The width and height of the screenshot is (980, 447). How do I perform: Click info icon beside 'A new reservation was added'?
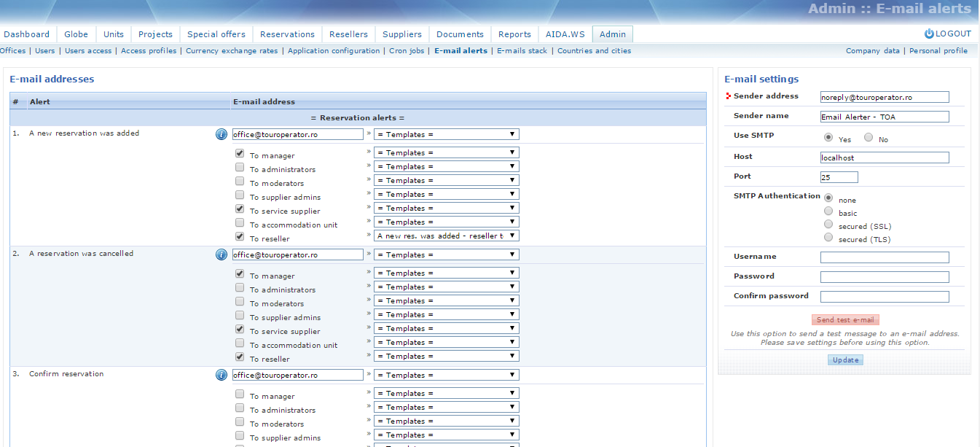(222, 134)
